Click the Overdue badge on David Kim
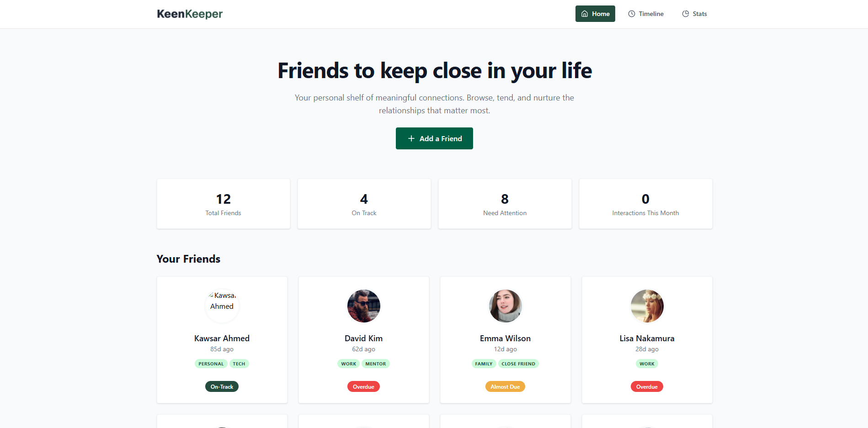Viewport: 868px width, 428px height. click(x=363, y=386)
